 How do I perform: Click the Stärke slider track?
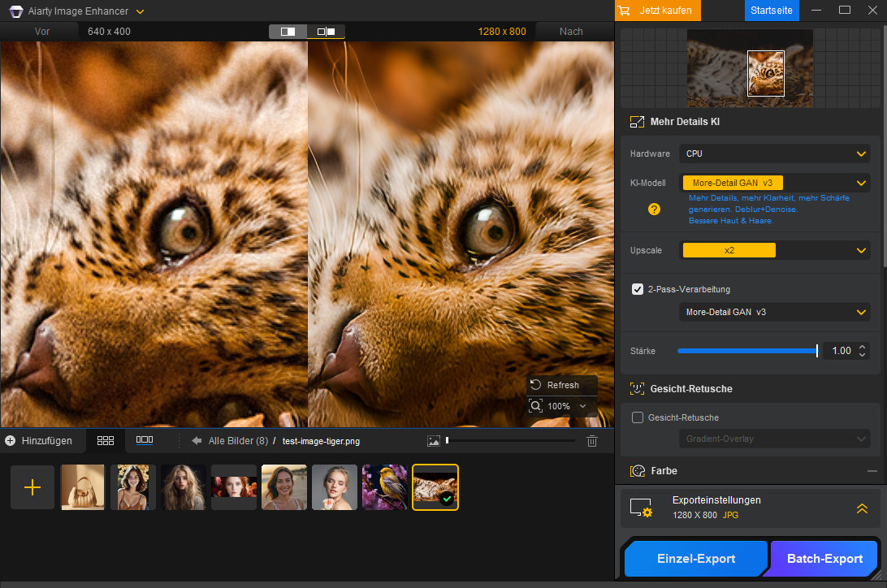[x=746, y=351]
